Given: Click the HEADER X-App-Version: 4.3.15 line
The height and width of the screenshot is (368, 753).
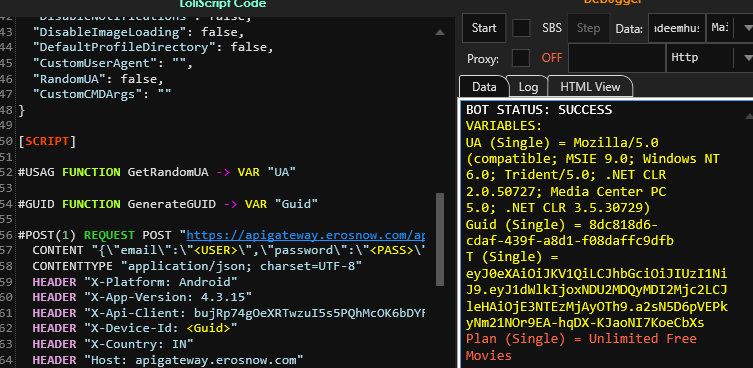Looking at the screenshot, I should pyautogui.click(x=142, y=297).
